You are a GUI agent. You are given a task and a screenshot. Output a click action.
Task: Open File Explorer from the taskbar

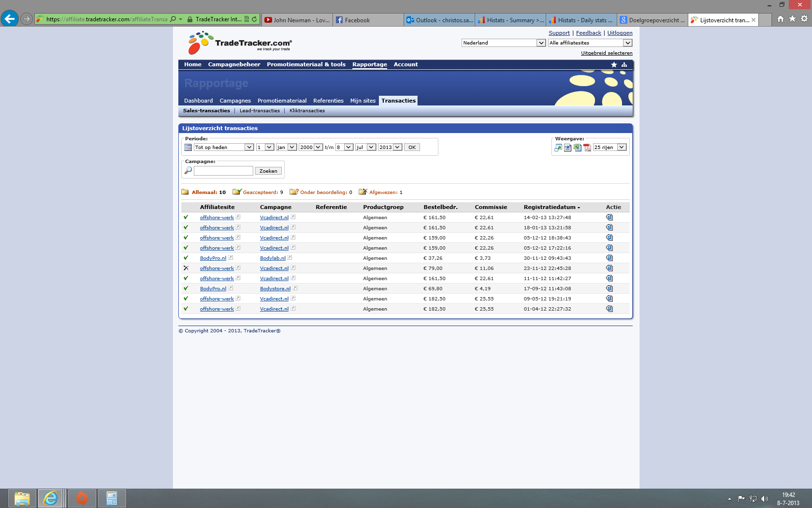tap(22, 498)
